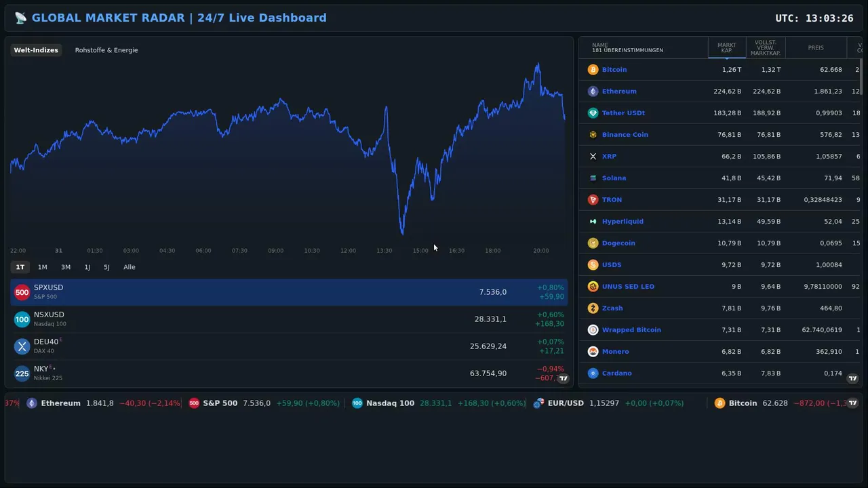Open the Bitcoin link in the table
The width and height of the screenshot is (868, 488).
[x=614, y=70]
